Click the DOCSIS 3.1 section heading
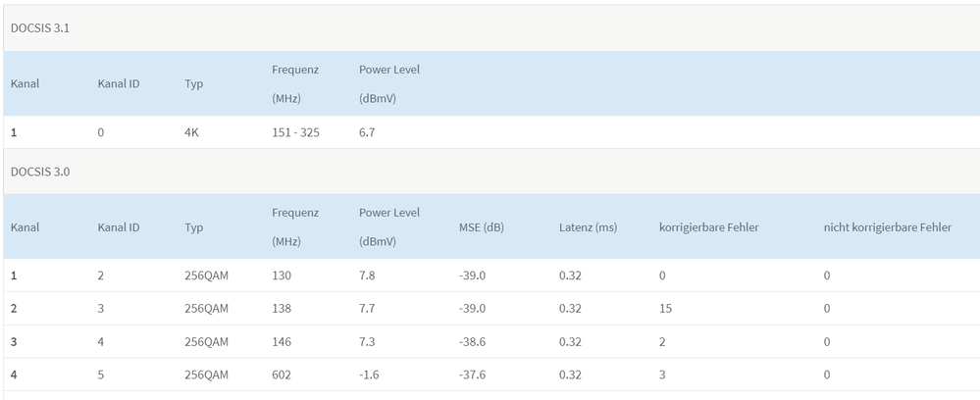 pos(39,28)
